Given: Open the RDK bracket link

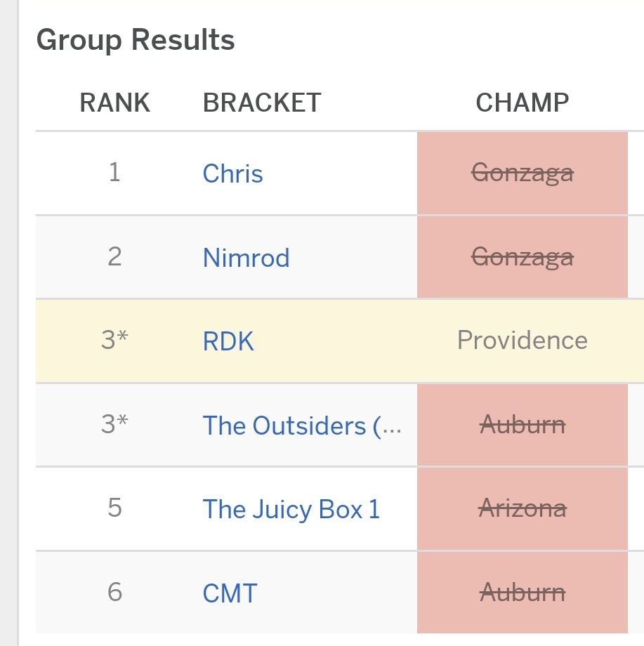Looking at the screenshot, I should [x=228, y=341].
